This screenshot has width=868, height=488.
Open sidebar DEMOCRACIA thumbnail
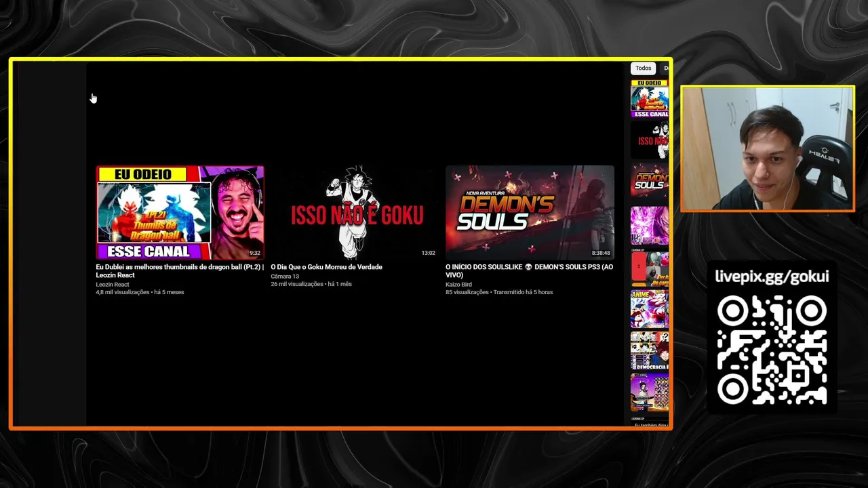650,351
